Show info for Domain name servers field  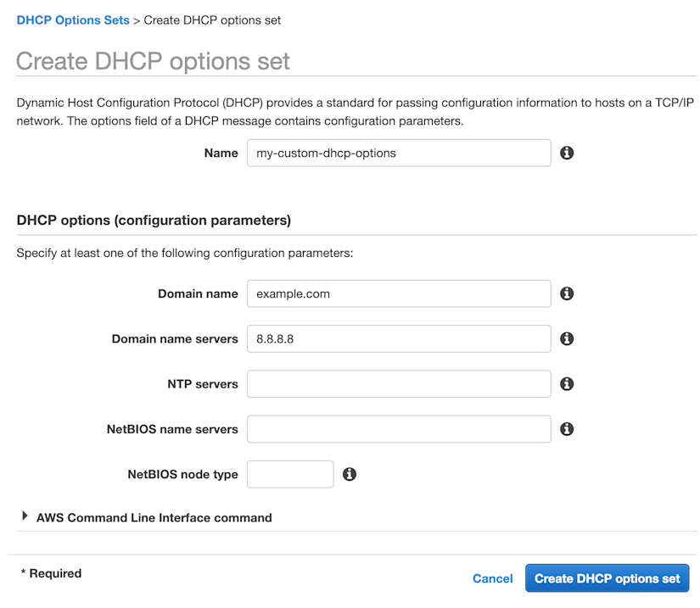point(567,338)
